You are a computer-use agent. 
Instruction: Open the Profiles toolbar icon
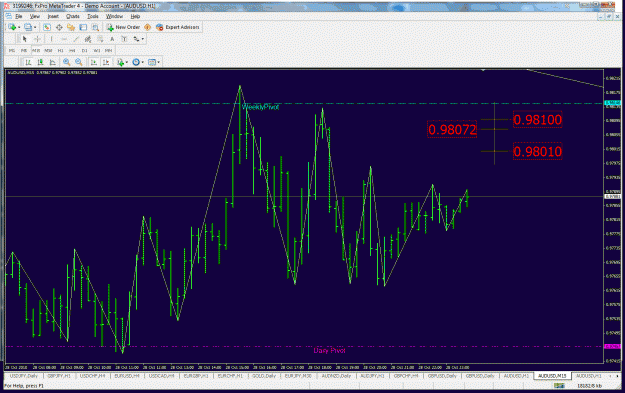pos(28,27)
